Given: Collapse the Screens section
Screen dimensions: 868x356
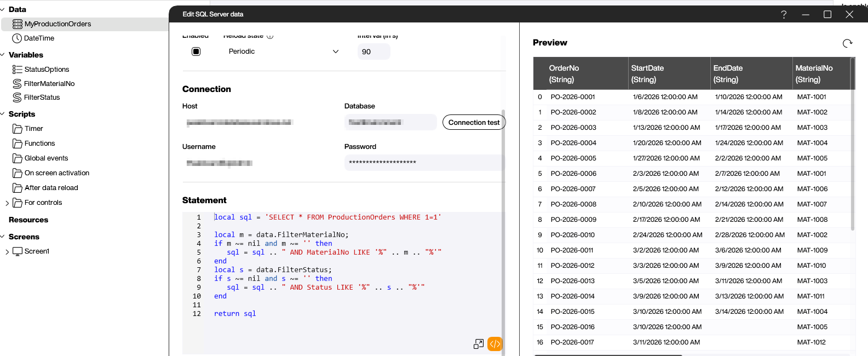Looking at the screenshot, I should (3, 237).
